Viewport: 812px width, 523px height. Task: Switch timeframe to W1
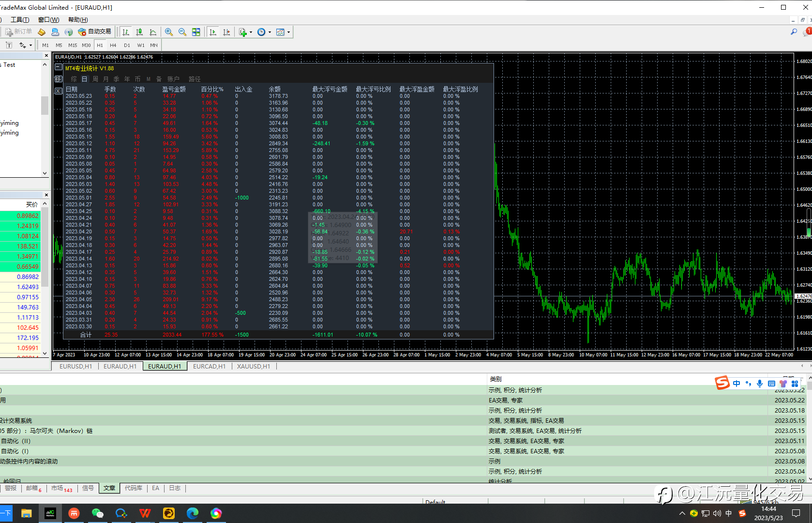point(141,45)
